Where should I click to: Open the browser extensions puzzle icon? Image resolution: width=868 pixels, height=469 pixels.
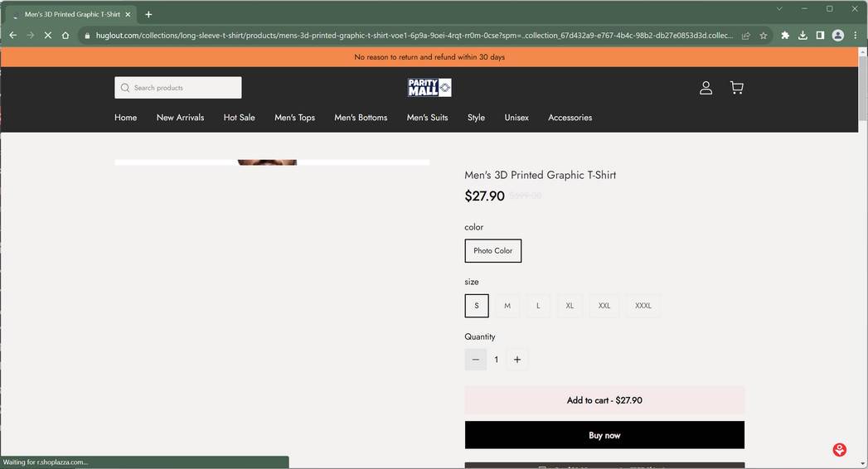coord(785,36)
